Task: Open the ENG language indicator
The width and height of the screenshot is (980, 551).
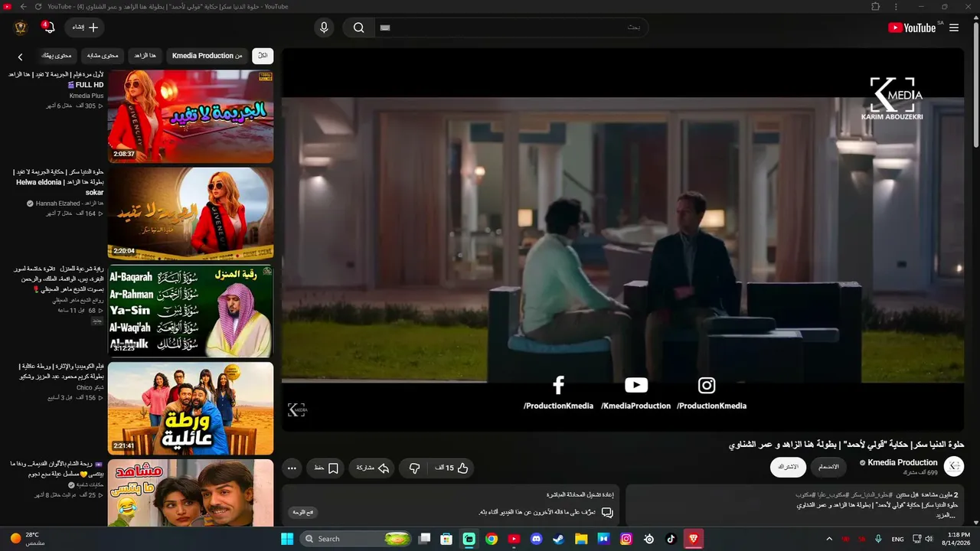Action: 897,539
